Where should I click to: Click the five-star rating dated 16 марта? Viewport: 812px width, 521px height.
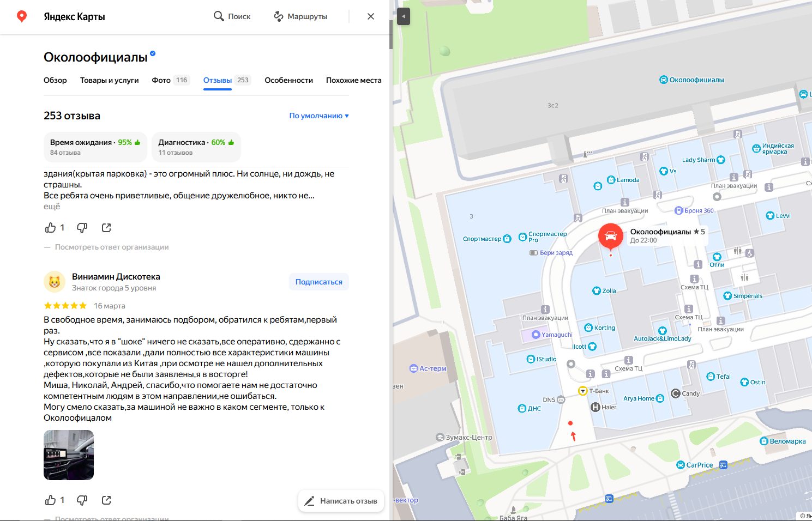click(65, 306)
